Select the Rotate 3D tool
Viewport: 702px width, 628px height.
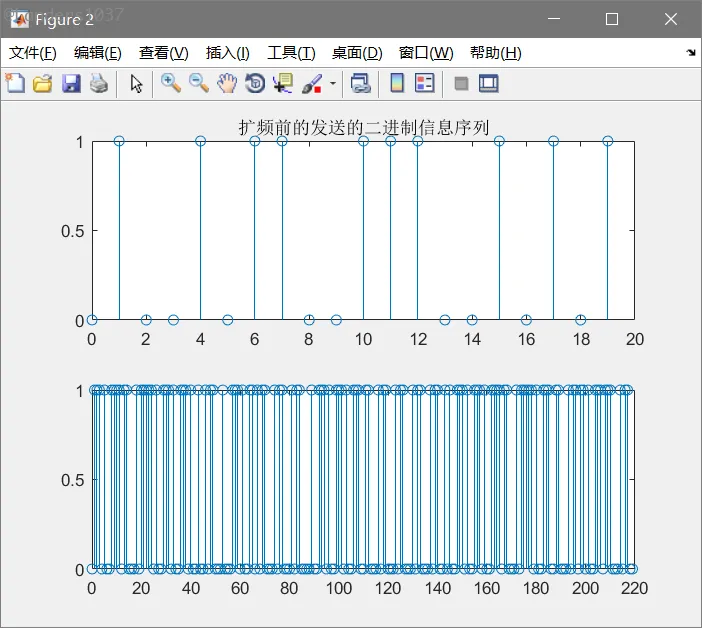[255, 84]
